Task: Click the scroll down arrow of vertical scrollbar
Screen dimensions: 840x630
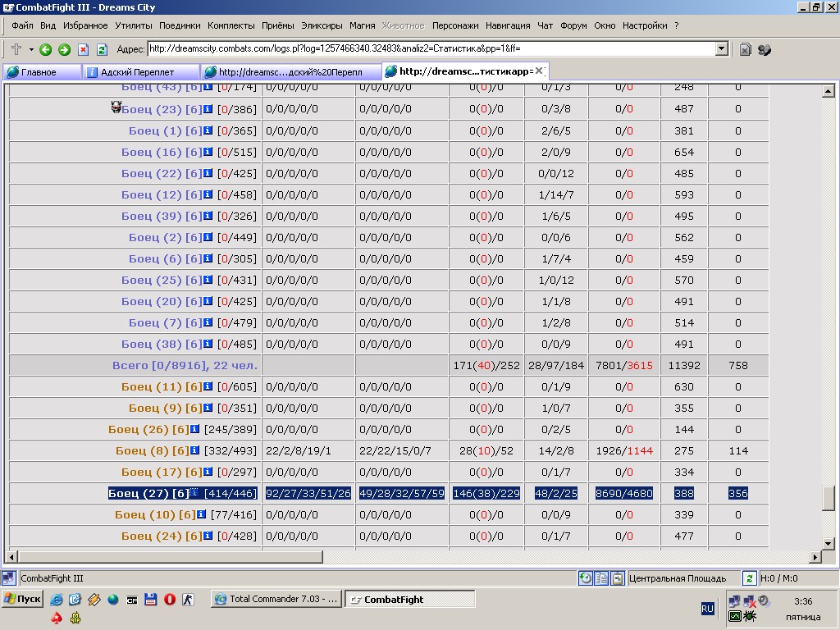Action: pyautogui.click(x=828, y=544)
